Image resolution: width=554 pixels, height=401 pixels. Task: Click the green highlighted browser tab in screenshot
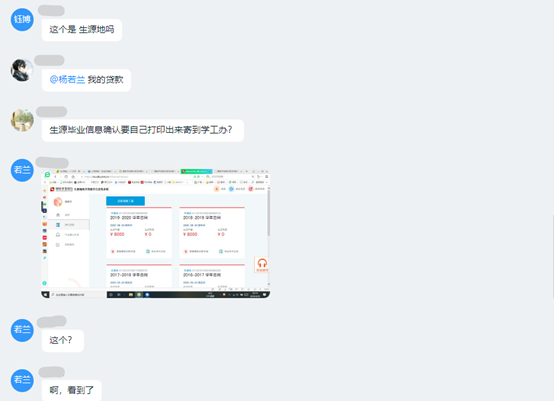pyautogui.click(x=196, y=171)
